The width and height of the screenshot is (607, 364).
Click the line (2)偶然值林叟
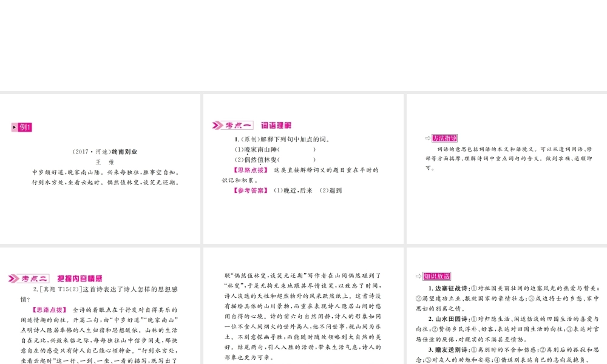click(x=275, y=160)
